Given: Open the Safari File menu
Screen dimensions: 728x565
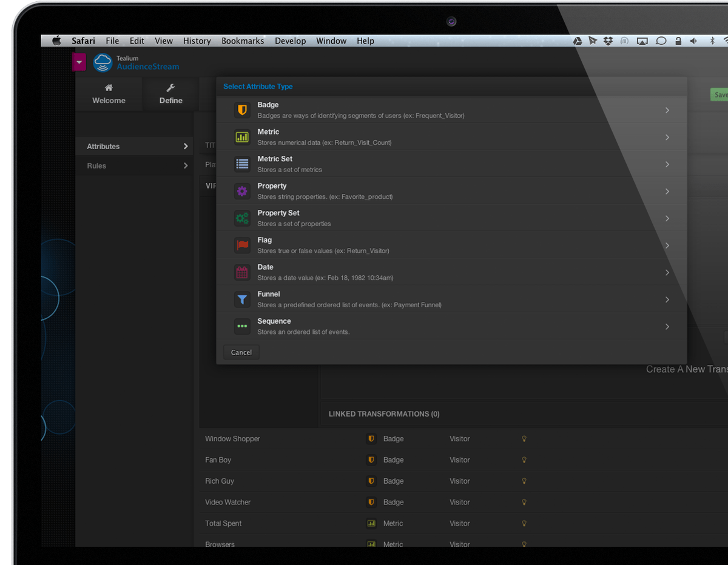Looking at the screenshot, I should (112, 41).
